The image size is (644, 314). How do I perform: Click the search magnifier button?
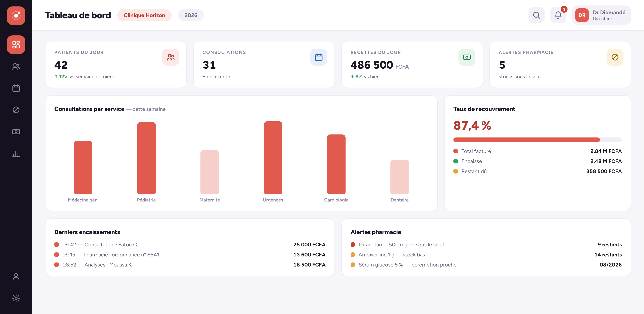536,15
